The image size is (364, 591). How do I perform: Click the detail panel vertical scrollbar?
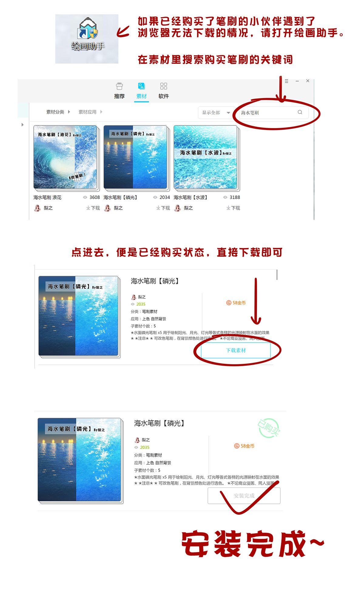pyautogui.click(x=277, y=275)
